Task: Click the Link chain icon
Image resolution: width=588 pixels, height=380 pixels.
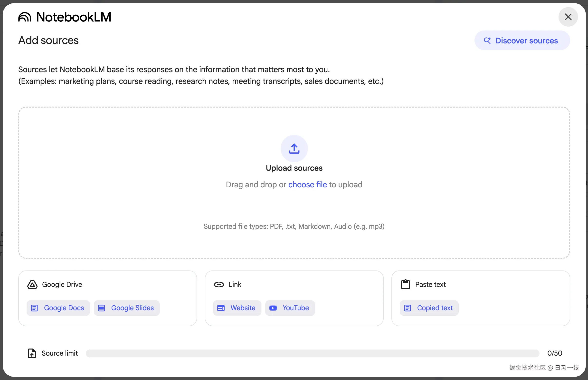Action: 219,284
